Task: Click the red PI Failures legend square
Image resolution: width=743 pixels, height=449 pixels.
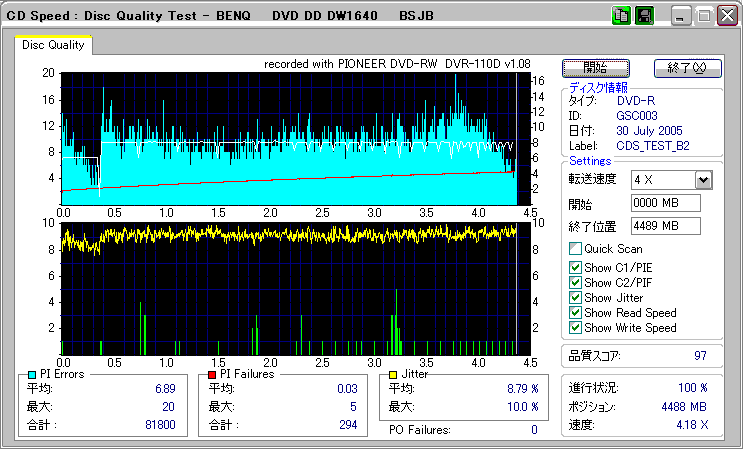Action: (212, 374)
